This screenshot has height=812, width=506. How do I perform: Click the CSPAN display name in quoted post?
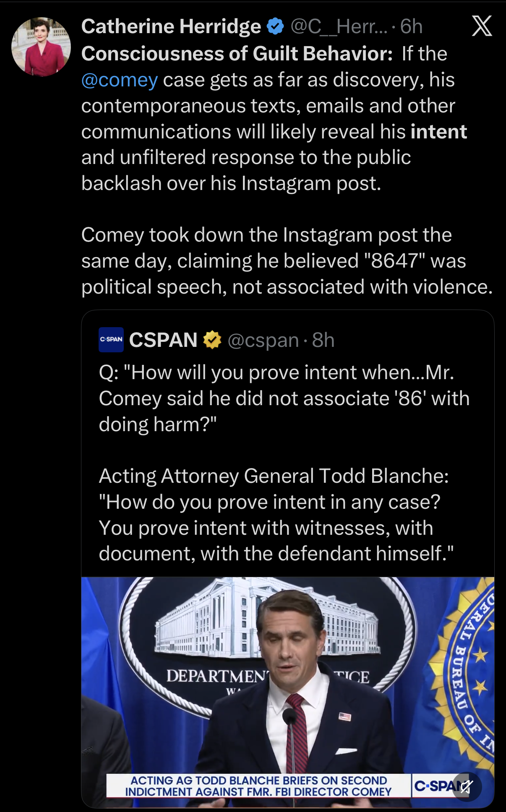point(163,340)
